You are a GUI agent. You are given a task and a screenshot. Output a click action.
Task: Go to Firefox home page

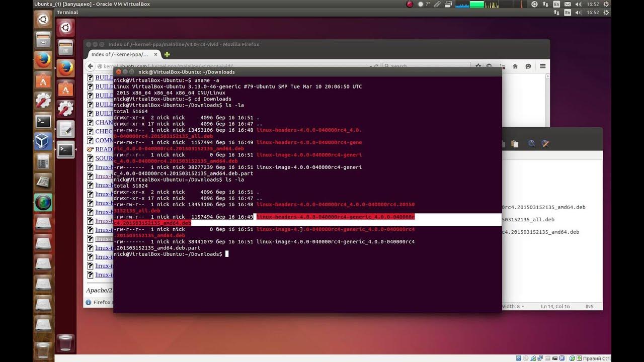[515, 66]
